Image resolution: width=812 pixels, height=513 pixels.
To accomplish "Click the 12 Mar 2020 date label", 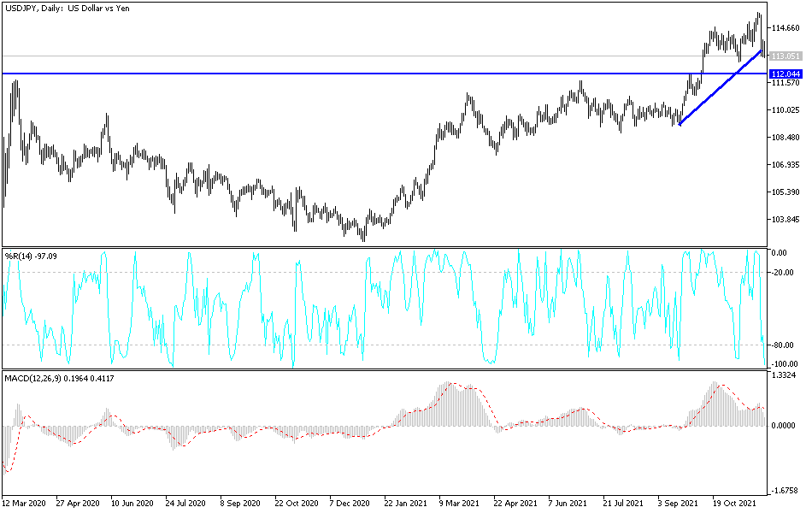I will coord(26,504).
